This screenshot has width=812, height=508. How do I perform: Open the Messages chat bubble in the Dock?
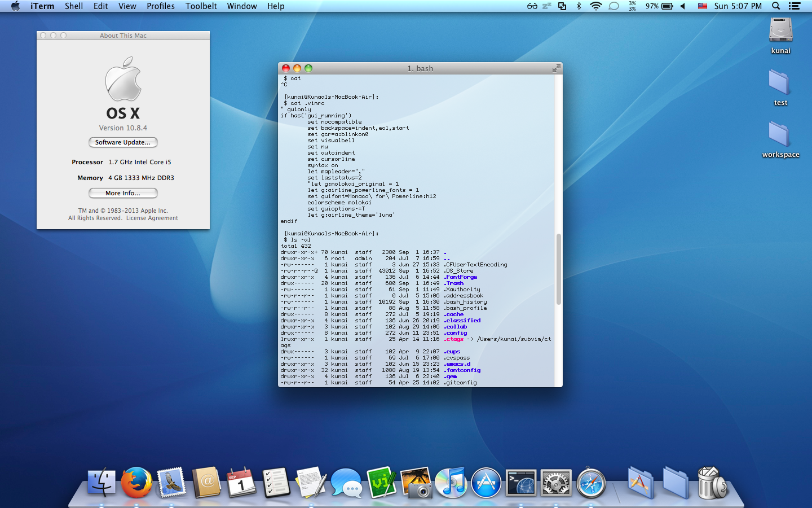pyautogui.click(x=346, y=484)
